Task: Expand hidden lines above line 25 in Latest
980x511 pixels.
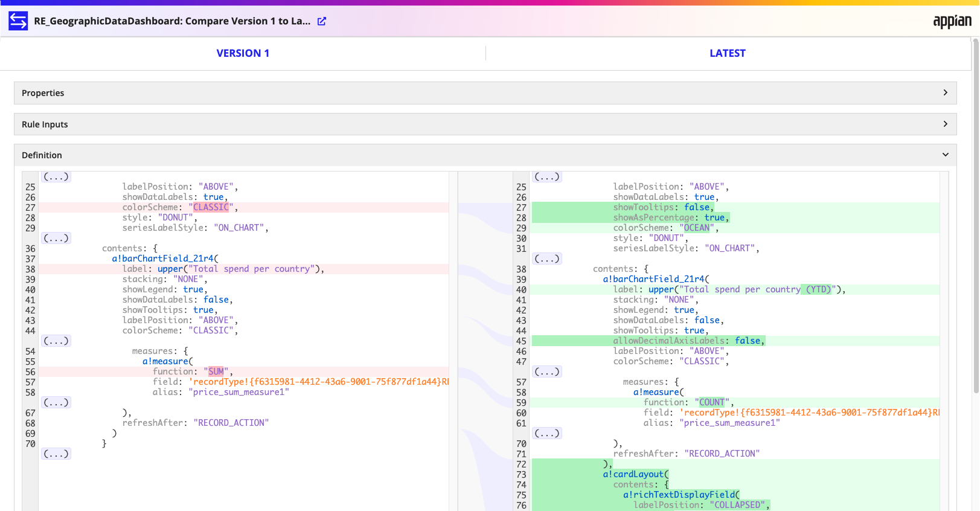Action: [x=547, y=177]
